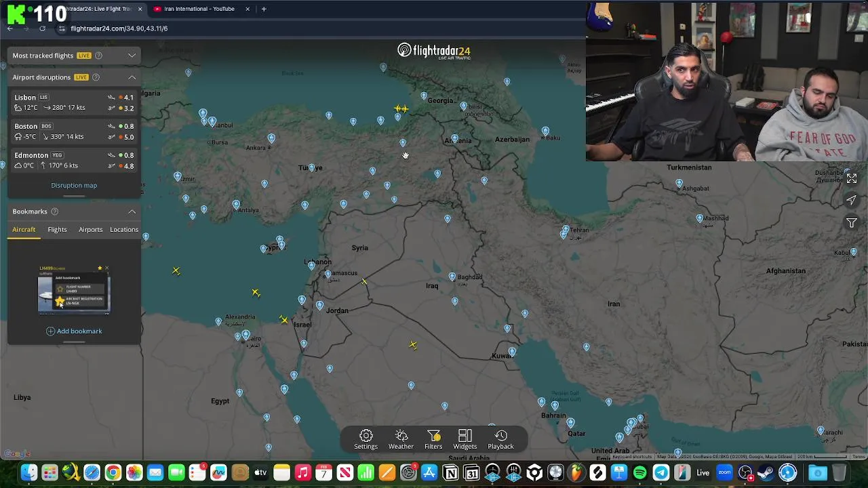Viewport: 868px width, 488px height.
Task: Click the Kuwait airport pin
Action: pos(512,352)
